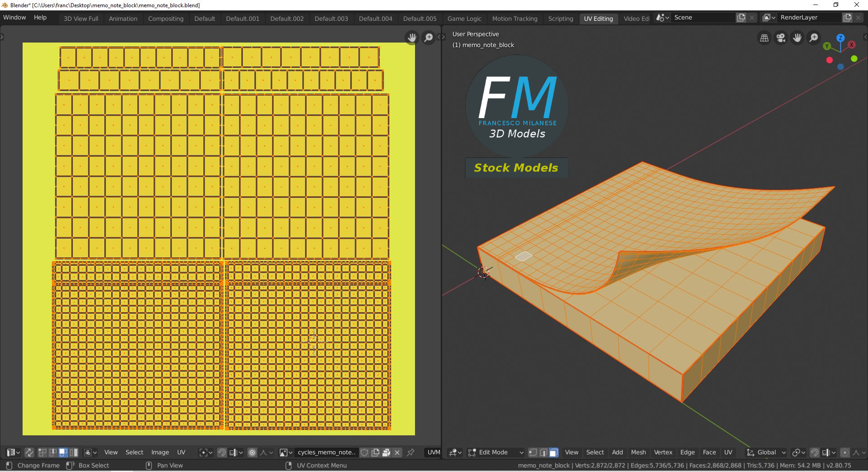
Task: Toggle snapping magnet in 3D viewport
Action: pos(815,452)
